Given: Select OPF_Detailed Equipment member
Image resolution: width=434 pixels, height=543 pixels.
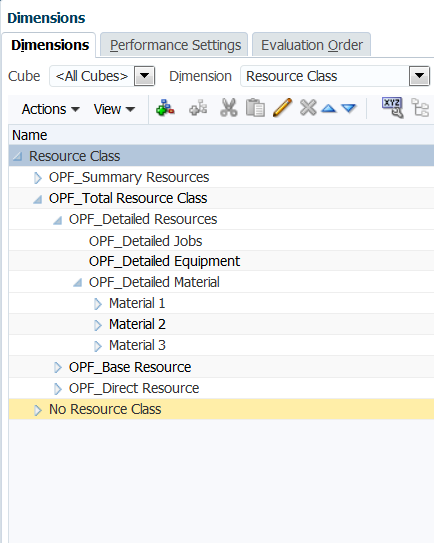Looking at the screenshot, I should point(164,261).
